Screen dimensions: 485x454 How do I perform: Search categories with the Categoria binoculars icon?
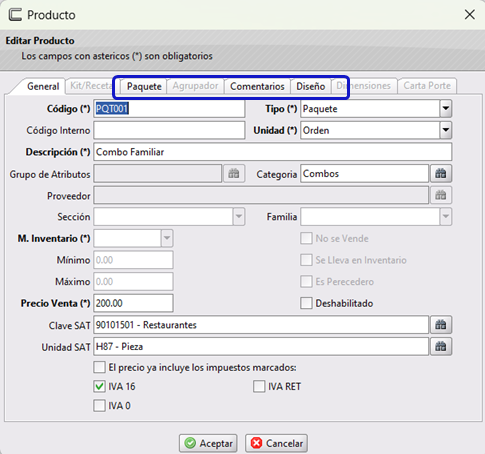pos(441,174)
